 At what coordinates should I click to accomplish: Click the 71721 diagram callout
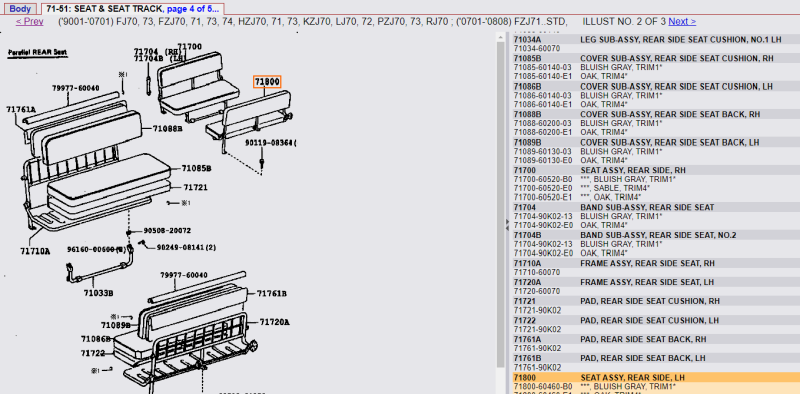(x=195, y=187)
